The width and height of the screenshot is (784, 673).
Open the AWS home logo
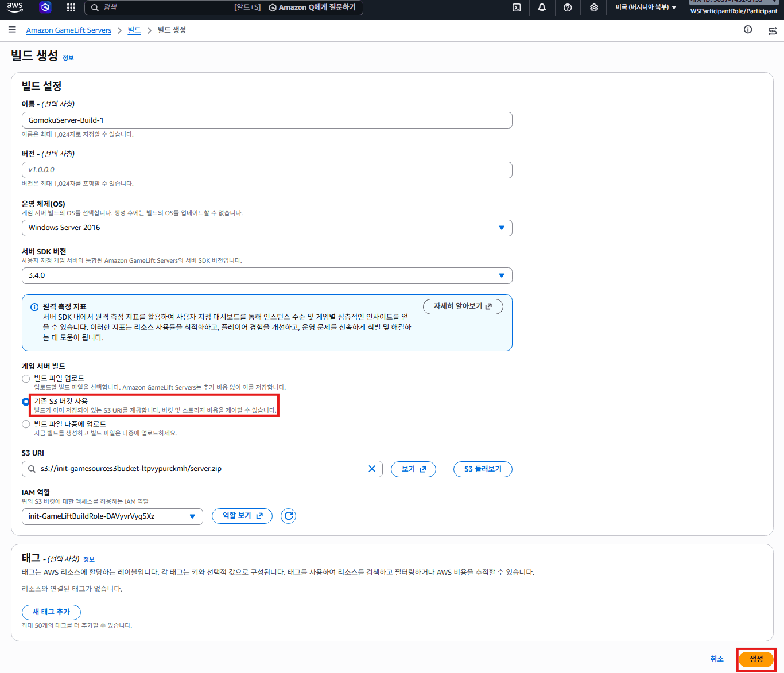click(15, 7)
